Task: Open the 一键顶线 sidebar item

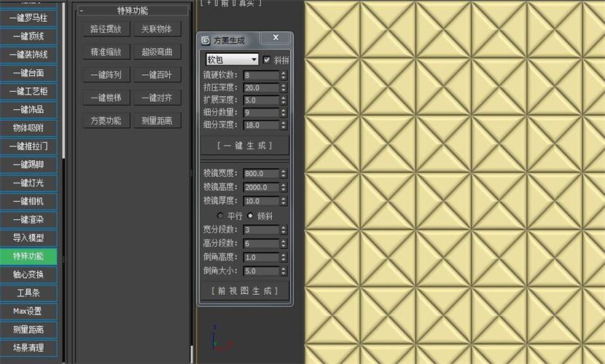Action: (x=28, y=36)
